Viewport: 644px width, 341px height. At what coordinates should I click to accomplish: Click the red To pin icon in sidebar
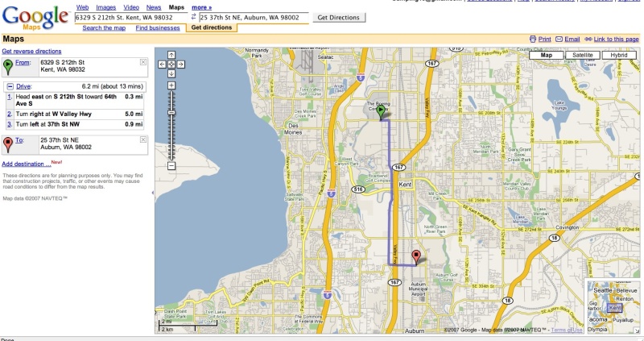(x=8, y=144)
